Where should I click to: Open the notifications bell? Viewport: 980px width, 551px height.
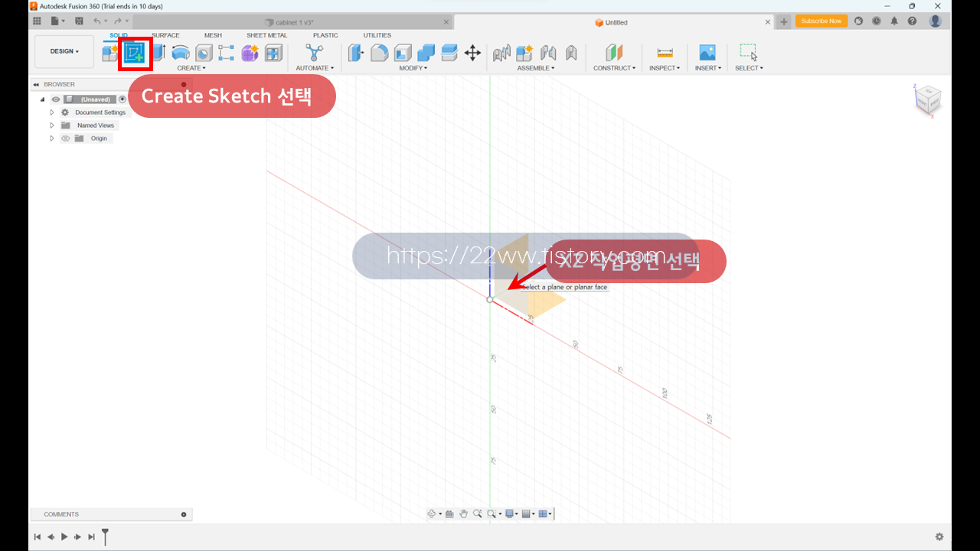[894, 21]
